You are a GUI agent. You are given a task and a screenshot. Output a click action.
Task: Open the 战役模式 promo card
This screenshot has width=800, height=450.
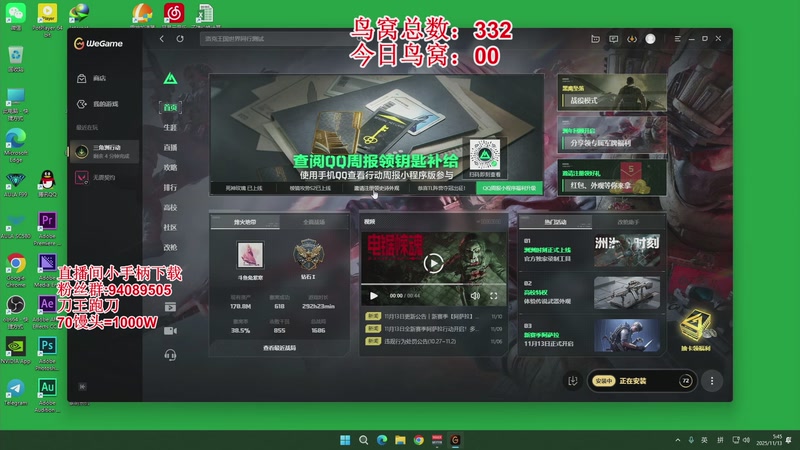(x=612, y=92)
